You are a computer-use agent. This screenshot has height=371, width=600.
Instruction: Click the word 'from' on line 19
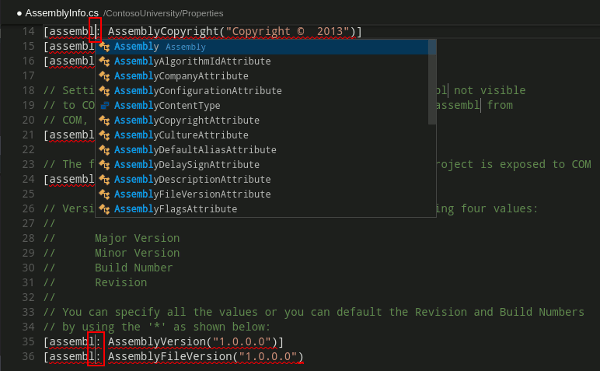pyautogui.click(x=500, y=106)
